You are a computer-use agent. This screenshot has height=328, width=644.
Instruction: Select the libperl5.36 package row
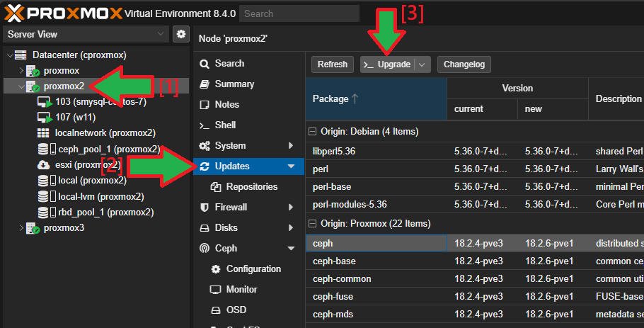click(x=475, y=152)
